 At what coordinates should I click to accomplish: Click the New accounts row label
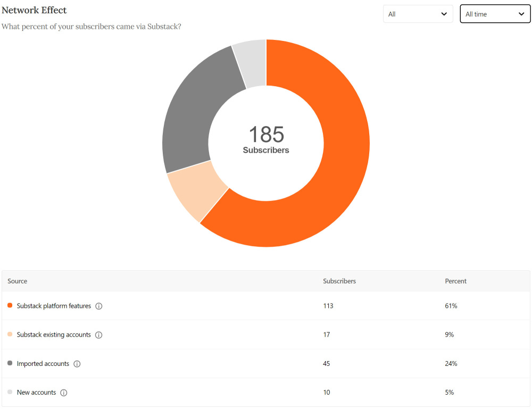36,393
